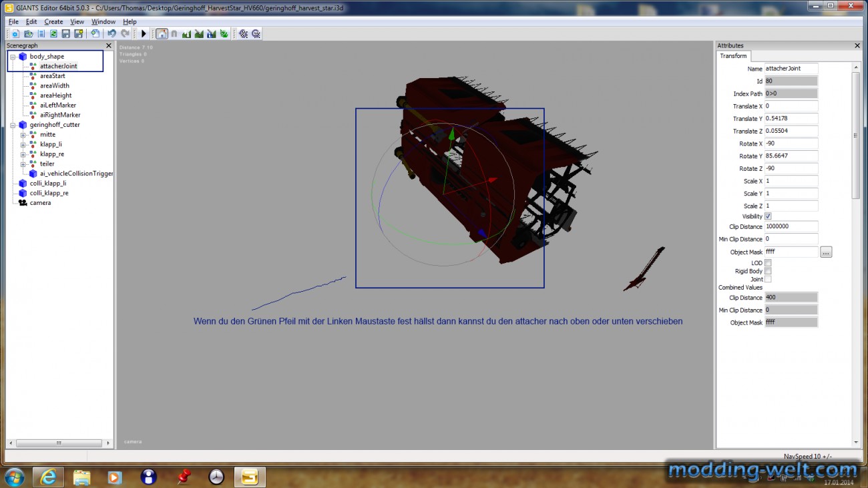Switch to the Transform tab

click(x=733, y=56)
